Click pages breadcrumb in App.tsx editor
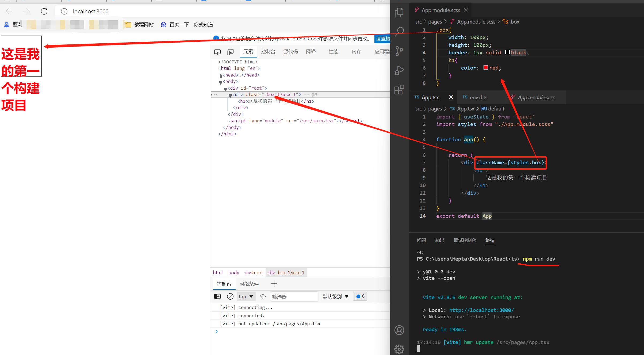 [435, 109]
